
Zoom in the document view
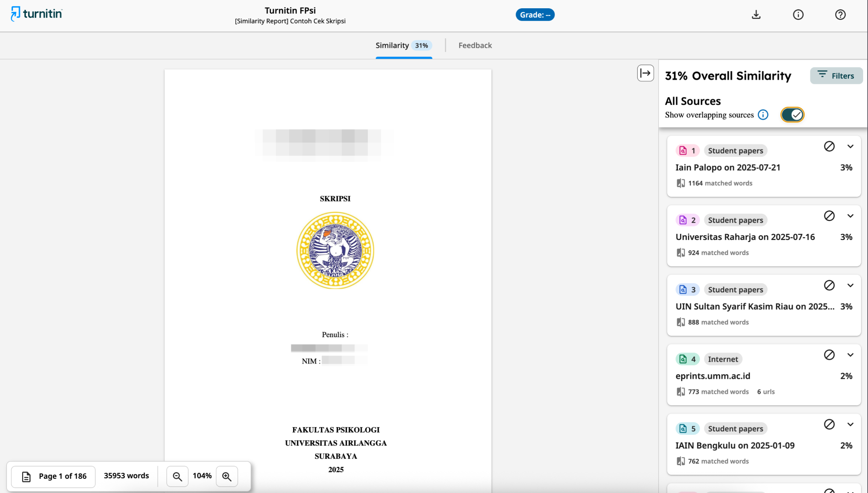point(227,476)
